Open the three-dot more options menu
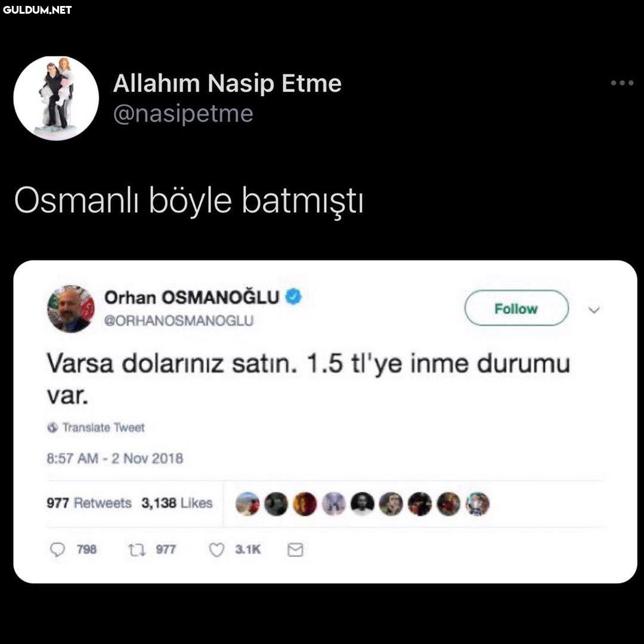Image resolution: width=644 pixels, height=644 pixels. [622, 83]
